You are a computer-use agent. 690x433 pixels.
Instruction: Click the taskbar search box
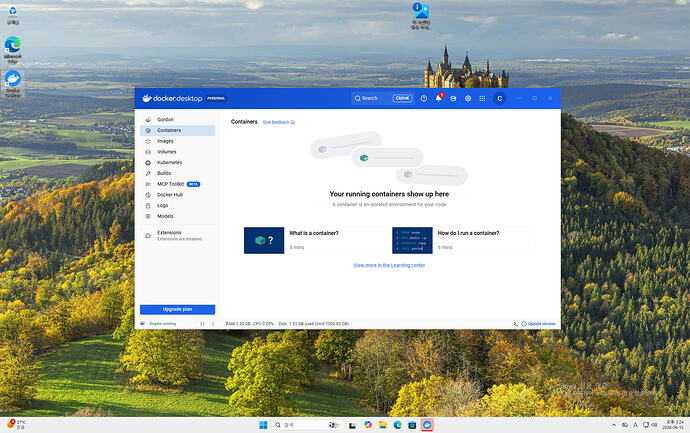(x=306, y=425)
